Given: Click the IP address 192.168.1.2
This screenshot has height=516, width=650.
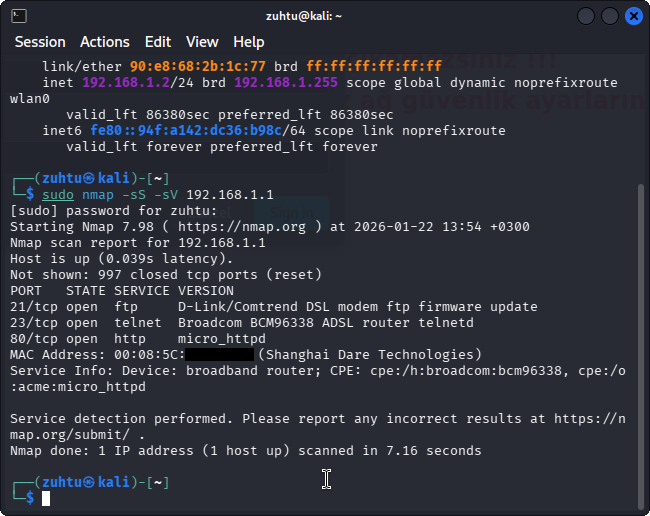Looking at the screenshot, I should pos(126,82).
